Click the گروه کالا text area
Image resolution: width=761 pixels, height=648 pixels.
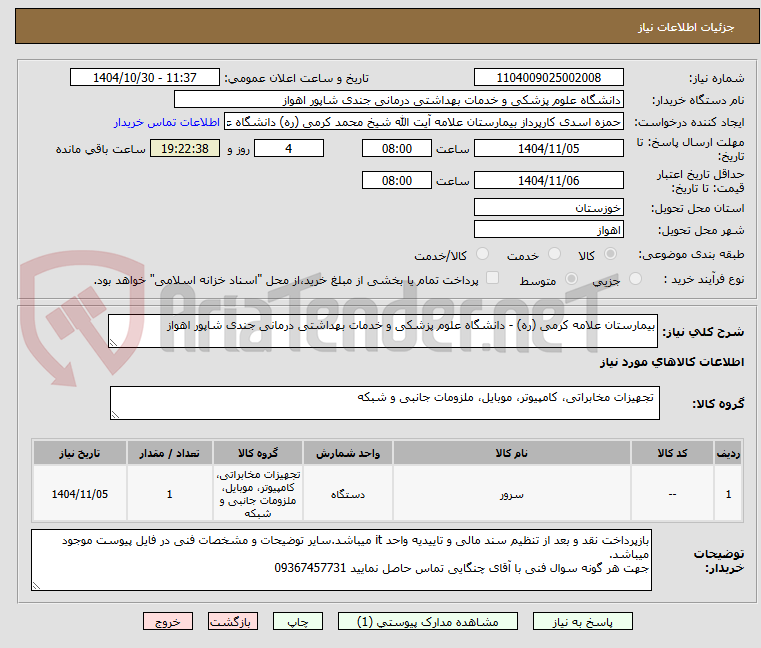tap(385, 403)
